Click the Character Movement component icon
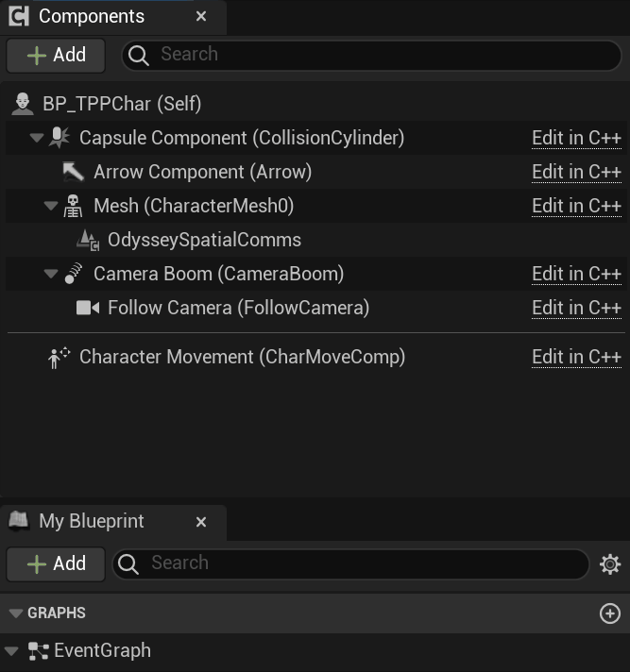 click(x=60, y=357)
